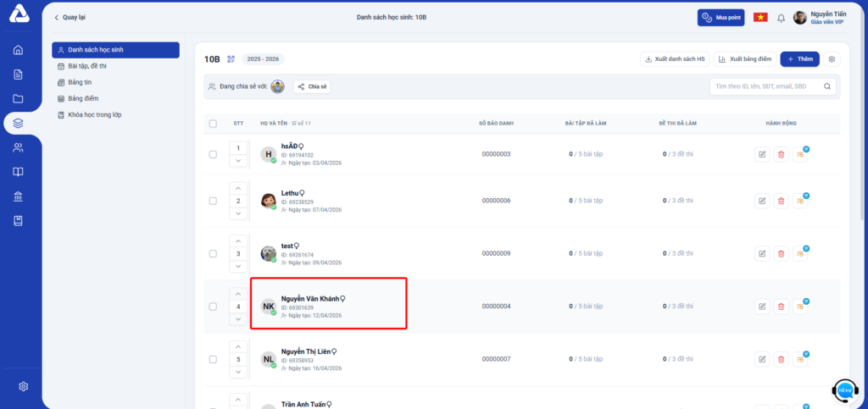Tick the select-all checkbox in table header

(213, 124)
